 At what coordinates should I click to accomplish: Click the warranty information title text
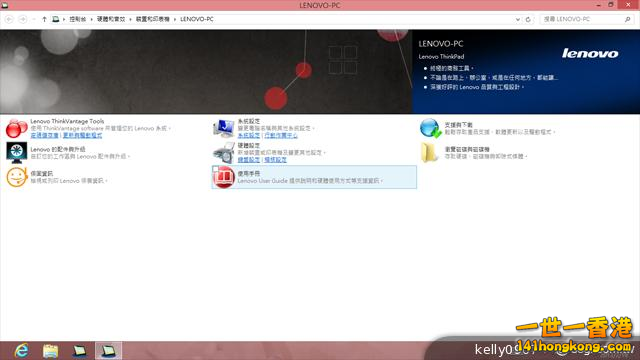(x=42, y=173)
